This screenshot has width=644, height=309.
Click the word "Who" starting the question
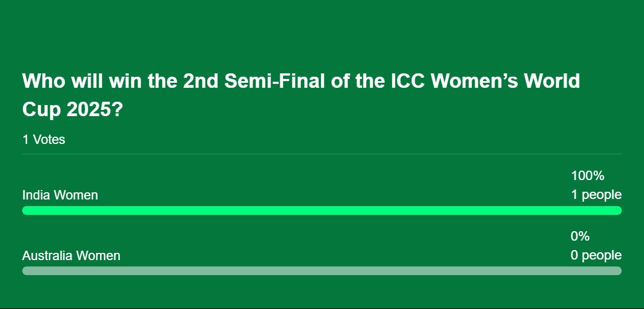coord(43,81)
